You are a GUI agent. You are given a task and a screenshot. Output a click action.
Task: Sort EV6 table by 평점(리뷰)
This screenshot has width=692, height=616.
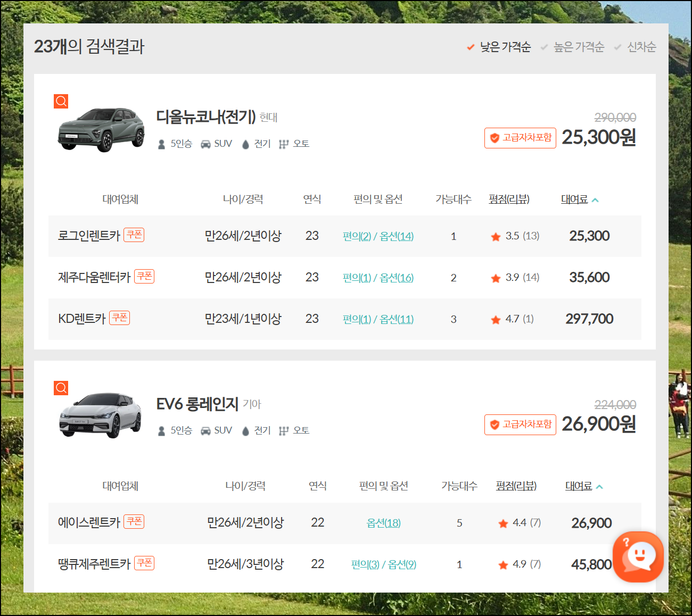point(516,486)
